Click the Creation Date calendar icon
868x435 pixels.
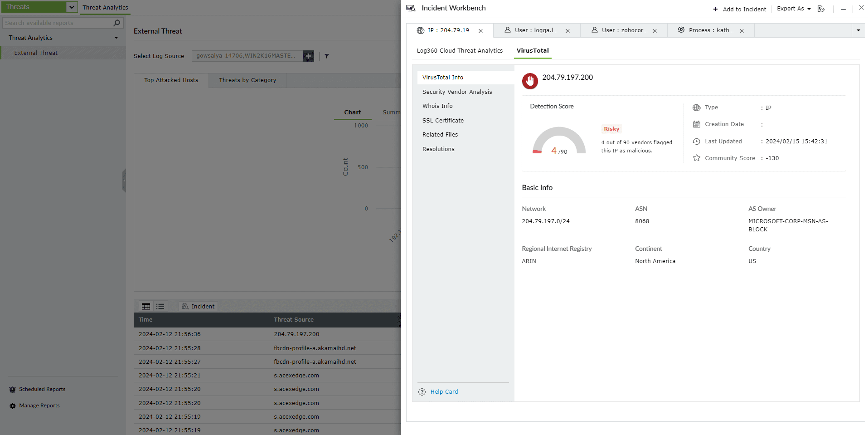697,124
